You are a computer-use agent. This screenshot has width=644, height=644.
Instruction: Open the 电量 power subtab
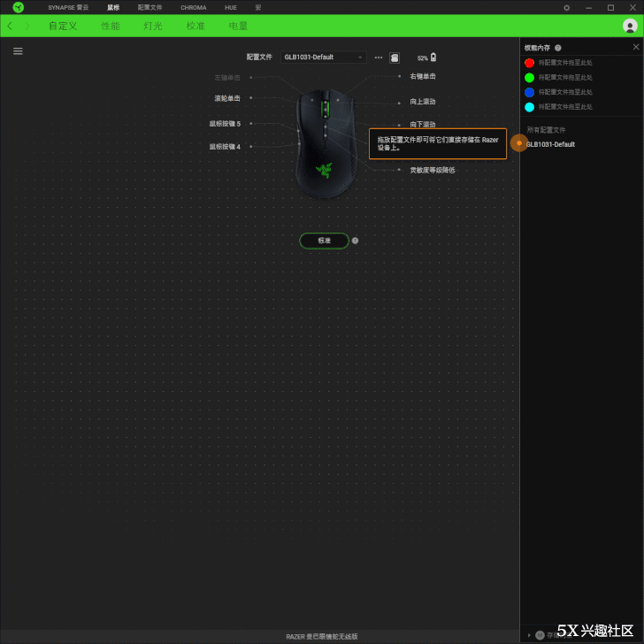(238, 26)
